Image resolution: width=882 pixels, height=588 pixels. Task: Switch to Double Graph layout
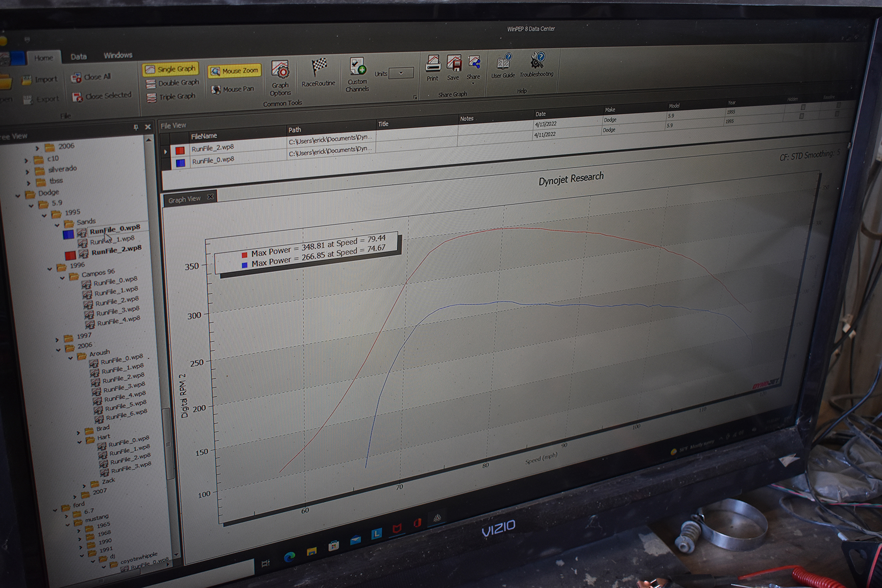tap(172, 83)
